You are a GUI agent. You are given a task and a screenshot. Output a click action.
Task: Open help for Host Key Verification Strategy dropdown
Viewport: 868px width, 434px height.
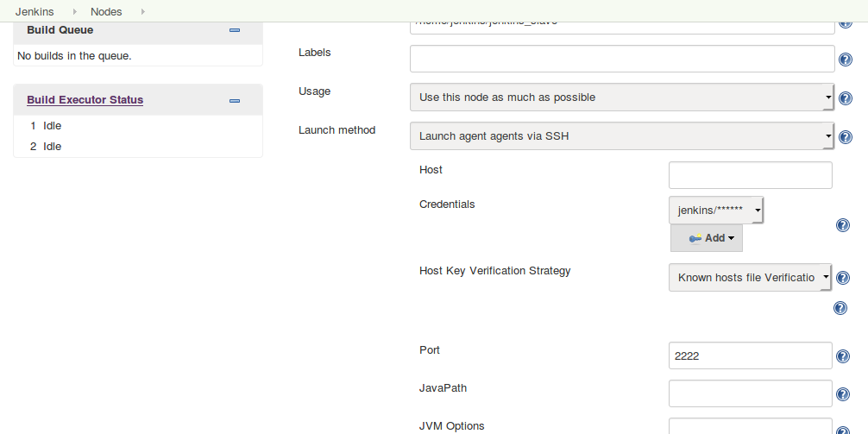click(842, 277)
